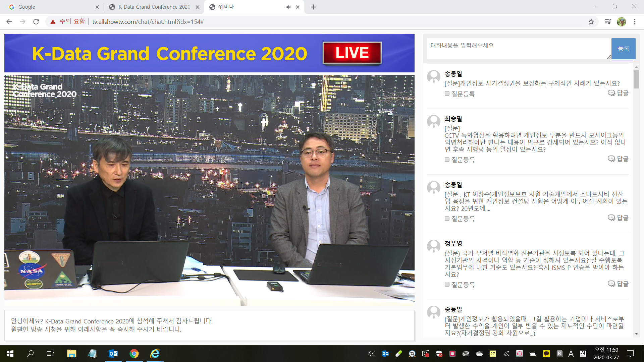The image size is (644, 362).
Task: Click the chat scrollbar thumb
Action: [x=636, y=79]
